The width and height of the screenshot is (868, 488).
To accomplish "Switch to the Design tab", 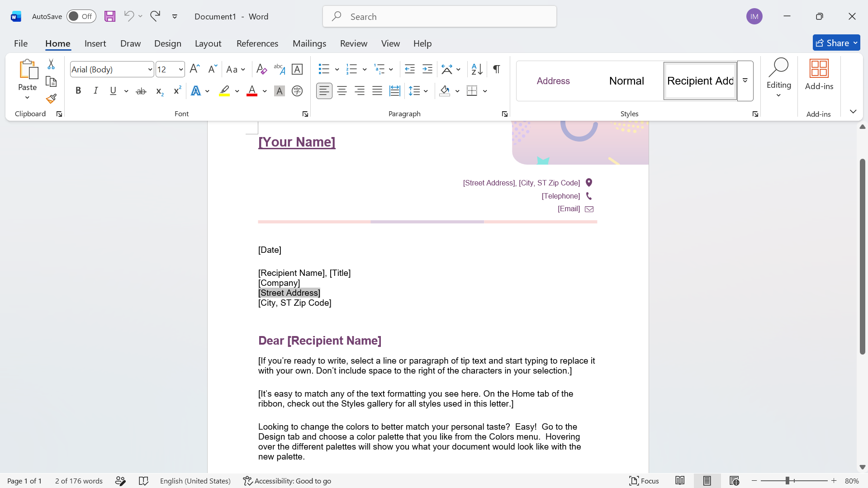I will [168, 43].
